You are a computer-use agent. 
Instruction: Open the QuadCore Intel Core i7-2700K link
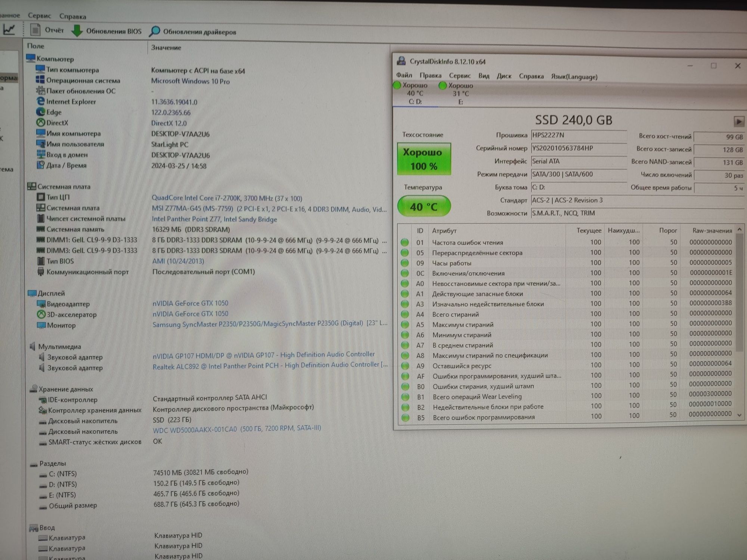(227, 198)
